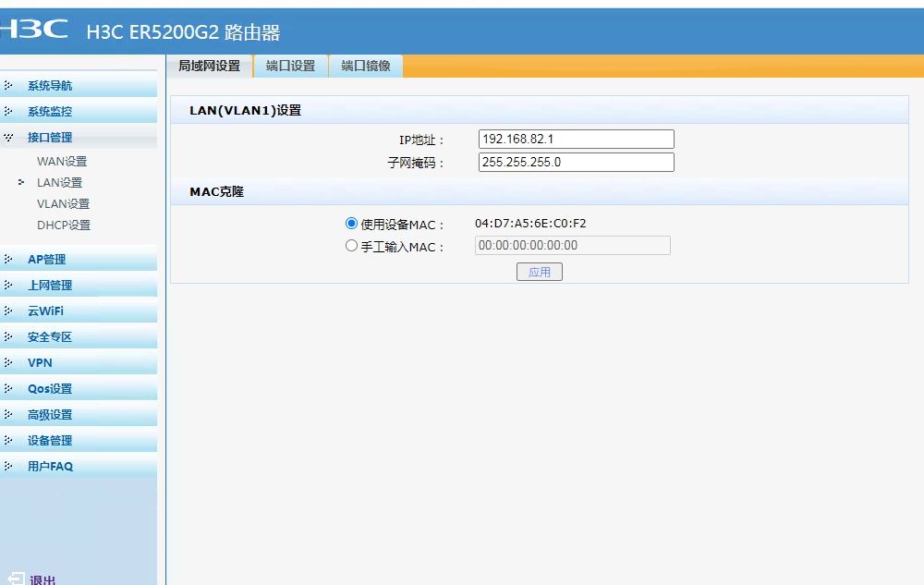Click the 退出 logout link
The width and height of the screenshot is (924, 585).
[x=43, y=579]
